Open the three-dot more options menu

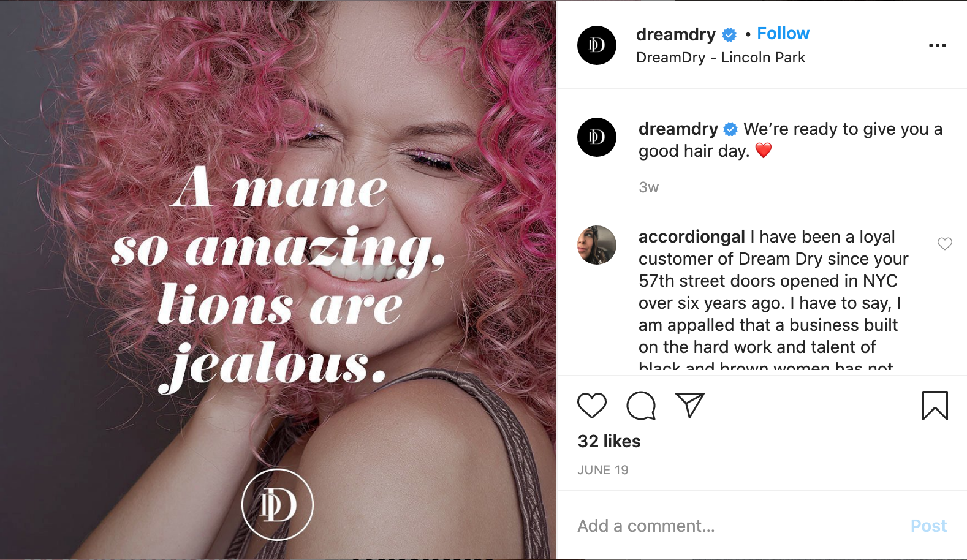click(x=937, y=45)
